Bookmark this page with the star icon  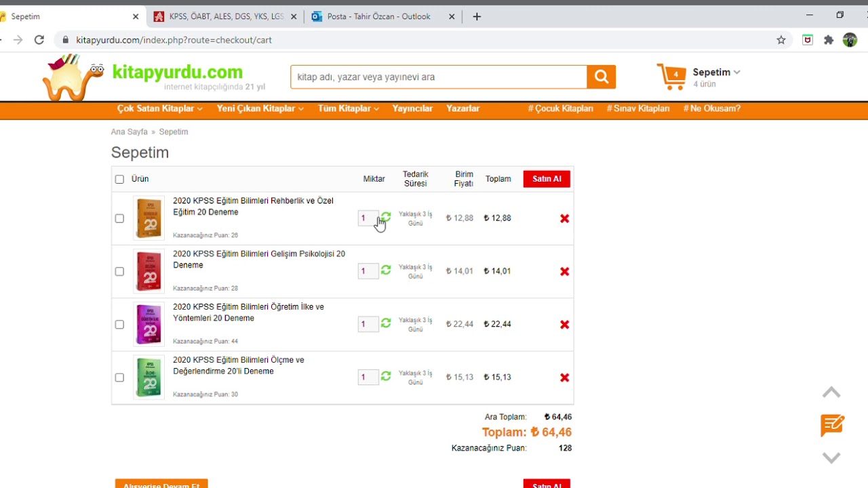click(x=781, y=40)
